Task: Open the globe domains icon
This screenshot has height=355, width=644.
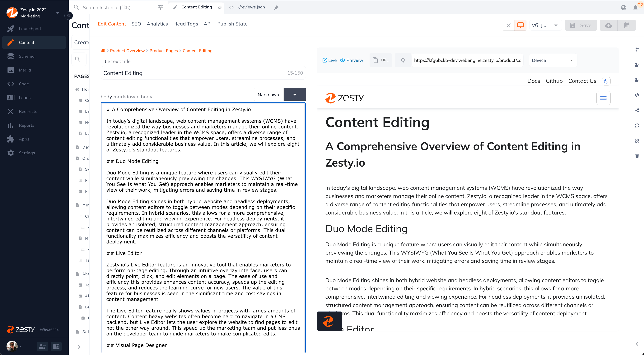Action: pyautogui.click(x=623, y=7)
